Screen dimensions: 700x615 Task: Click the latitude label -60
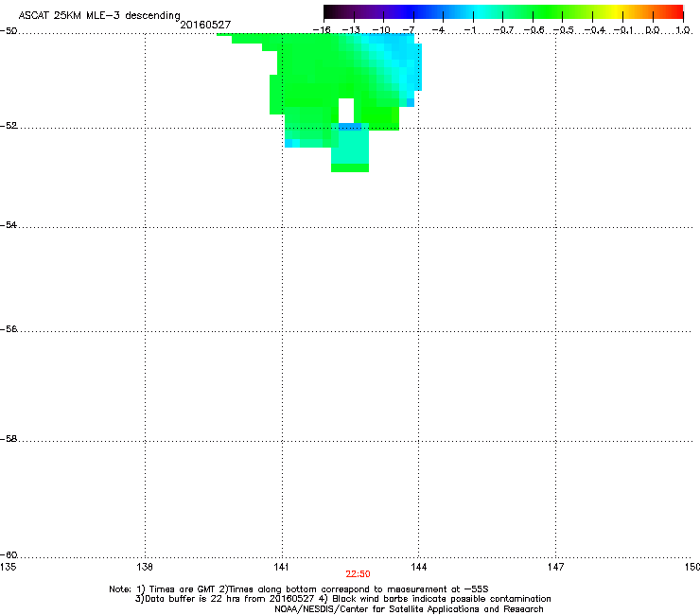coord(9,555)
